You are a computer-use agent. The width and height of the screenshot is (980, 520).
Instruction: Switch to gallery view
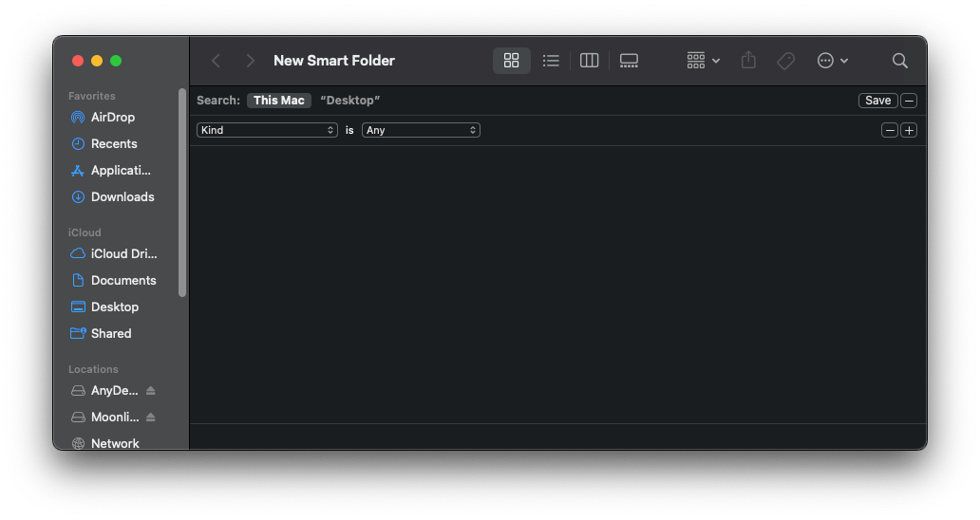click(629, 61)
